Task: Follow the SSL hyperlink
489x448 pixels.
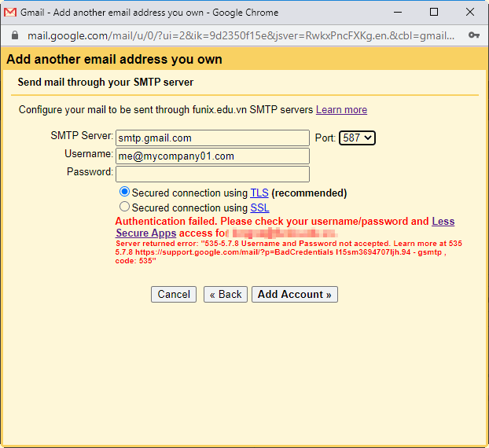Action: pyautogui.click(x=259, y=207)
